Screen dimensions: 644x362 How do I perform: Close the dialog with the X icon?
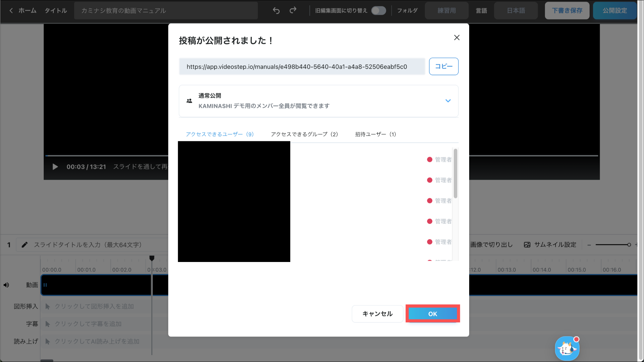click(x=457, y=38)
